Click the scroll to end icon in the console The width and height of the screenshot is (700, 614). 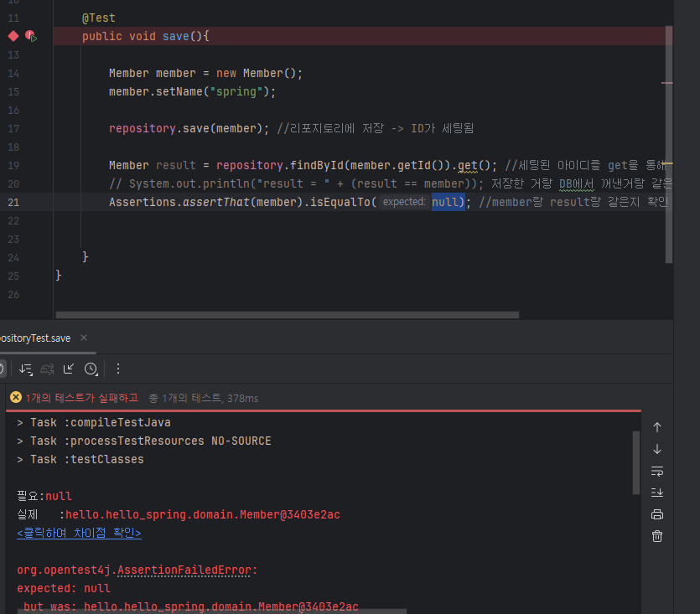[x=657, y=493]
